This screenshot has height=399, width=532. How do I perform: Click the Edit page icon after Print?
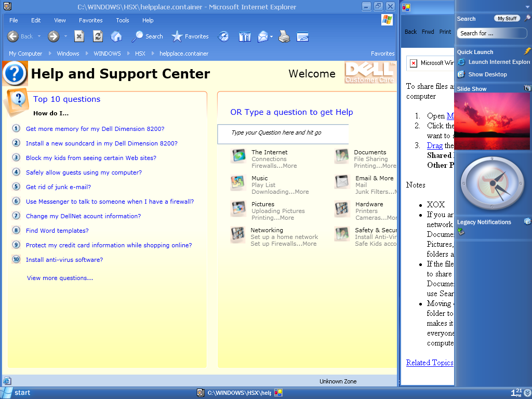[x=302, y=36]
